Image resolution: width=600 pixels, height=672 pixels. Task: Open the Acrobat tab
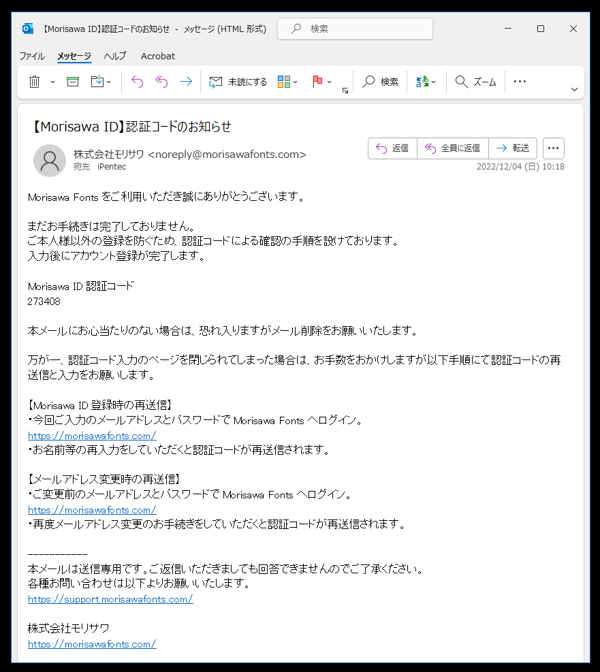click(x=158, y=56)
